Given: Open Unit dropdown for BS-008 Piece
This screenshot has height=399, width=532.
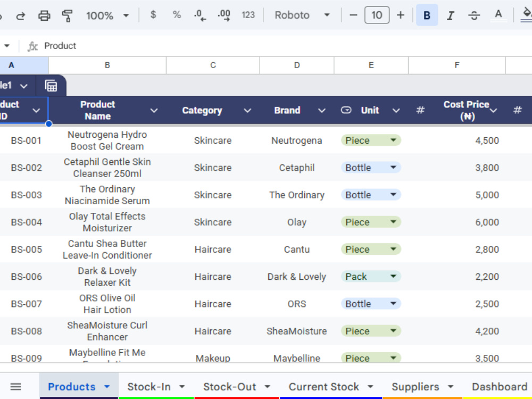Looking at the screenshot, I should [393, 330].
